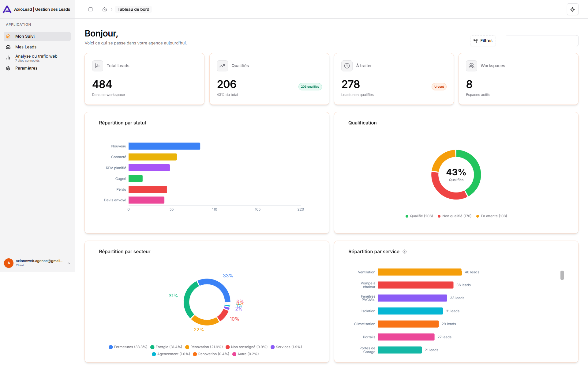Toggle the Agencement (1.0%) legend entry

170,354
